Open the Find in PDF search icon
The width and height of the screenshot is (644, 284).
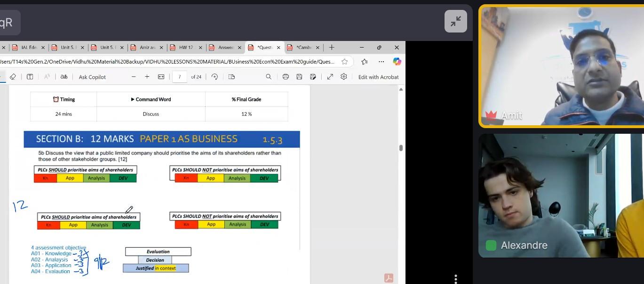[269, 77]
